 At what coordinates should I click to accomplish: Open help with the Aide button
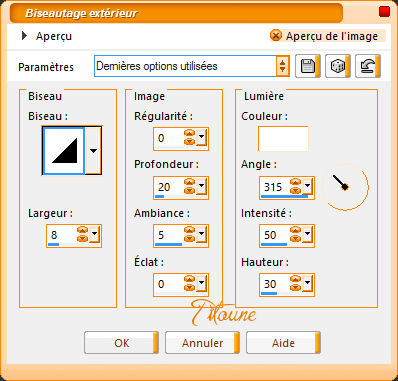[x=283, y=343]
